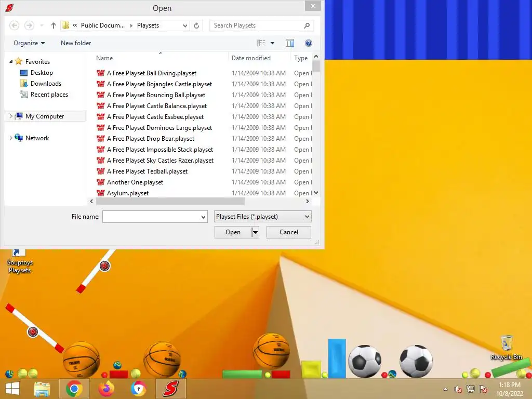Expand the Network node

[x=11, y=138]
